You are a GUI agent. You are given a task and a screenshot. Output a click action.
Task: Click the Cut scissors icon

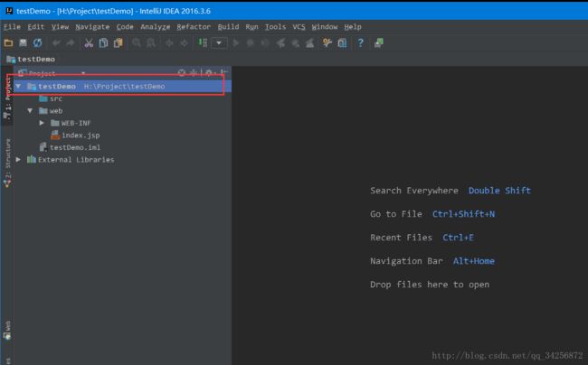(89, 43)
